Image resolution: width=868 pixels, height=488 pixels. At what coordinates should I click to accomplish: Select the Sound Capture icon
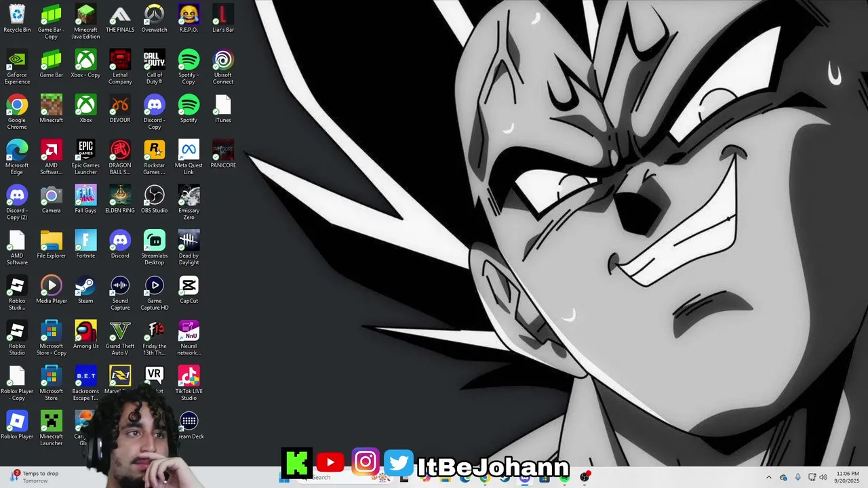[x=120, y=293]
